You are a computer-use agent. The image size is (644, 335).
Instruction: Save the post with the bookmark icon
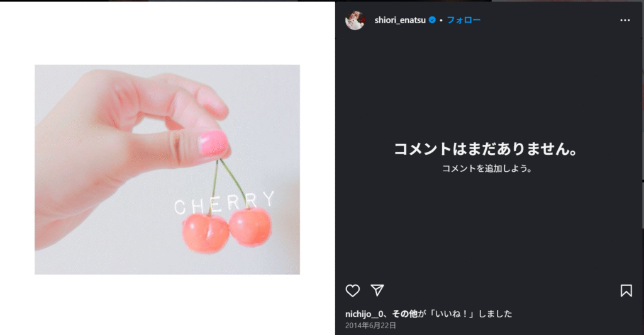(626, 291)
